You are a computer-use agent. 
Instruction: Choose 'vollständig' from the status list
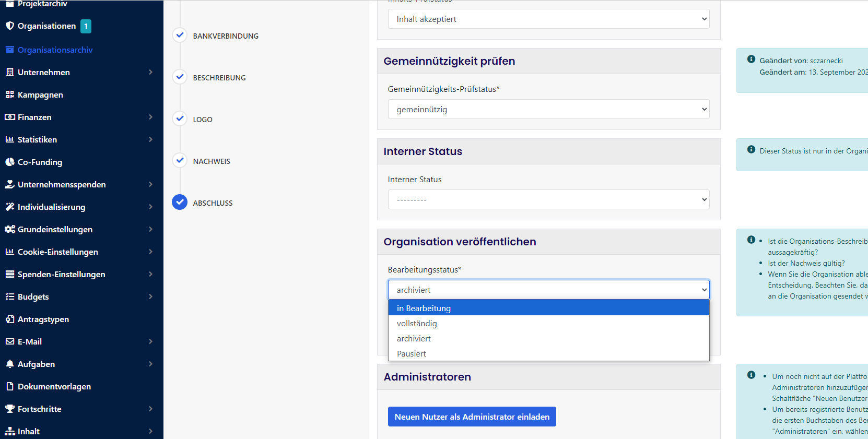(417, 324)
